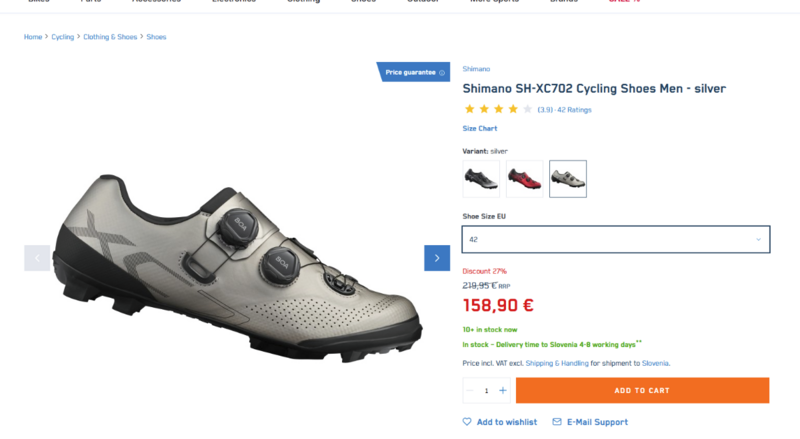This screenshot has height=439, width=800.
Task: Open the Shimano brand link
Action: tap(476, 69)
